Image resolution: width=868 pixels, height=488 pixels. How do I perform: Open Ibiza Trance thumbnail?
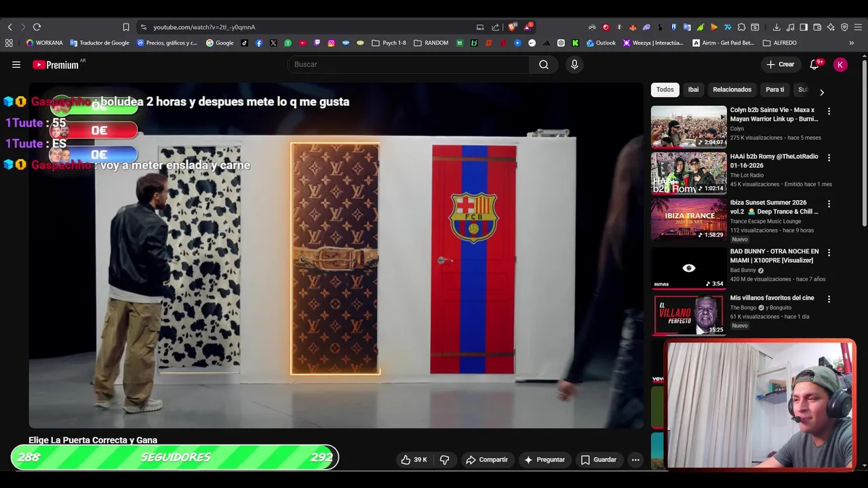[x=688, y=219]
